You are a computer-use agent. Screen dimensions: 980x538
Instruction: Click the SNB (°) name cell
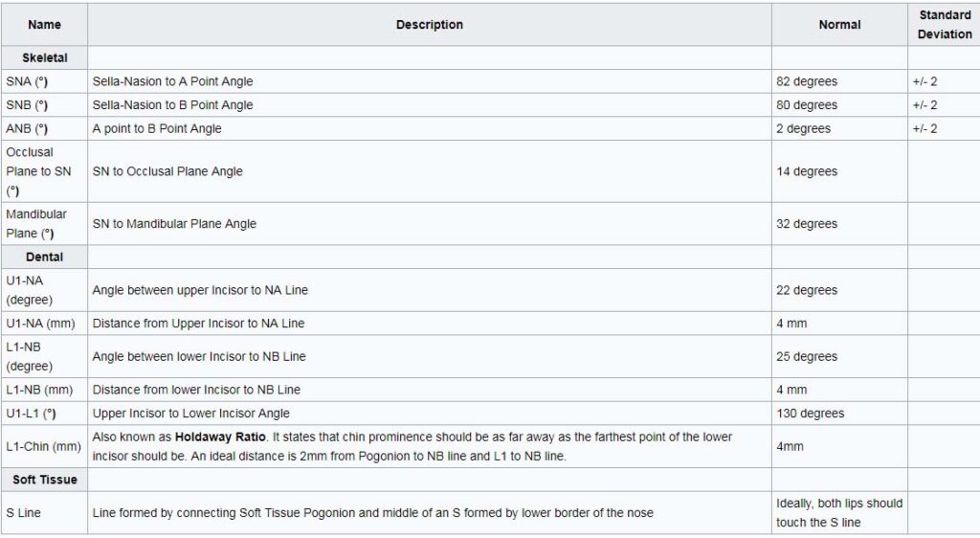pyautogui.click(x=27, y=105)
